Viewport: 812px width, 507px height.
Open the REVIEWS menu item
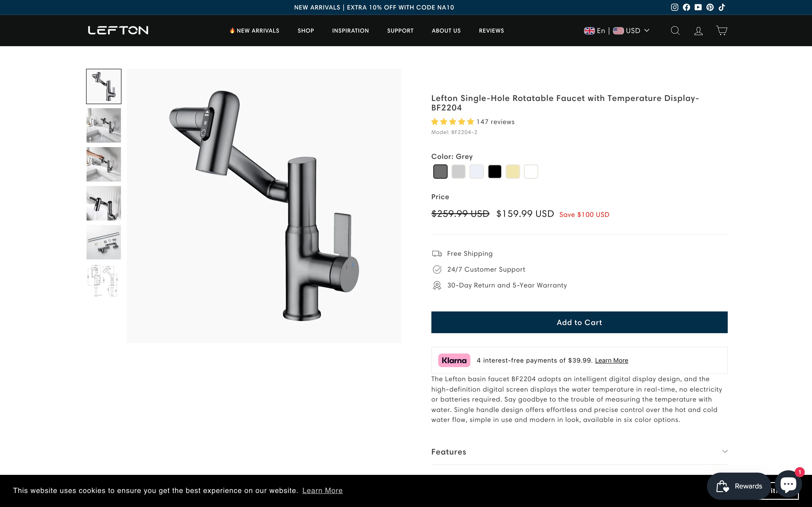coord(491,31)
